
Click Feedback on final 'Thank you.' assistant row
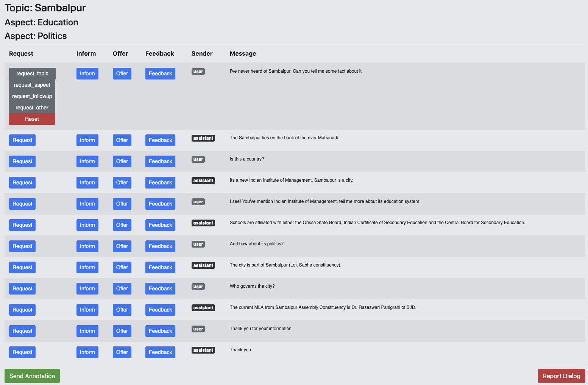[x=160, y=352]
